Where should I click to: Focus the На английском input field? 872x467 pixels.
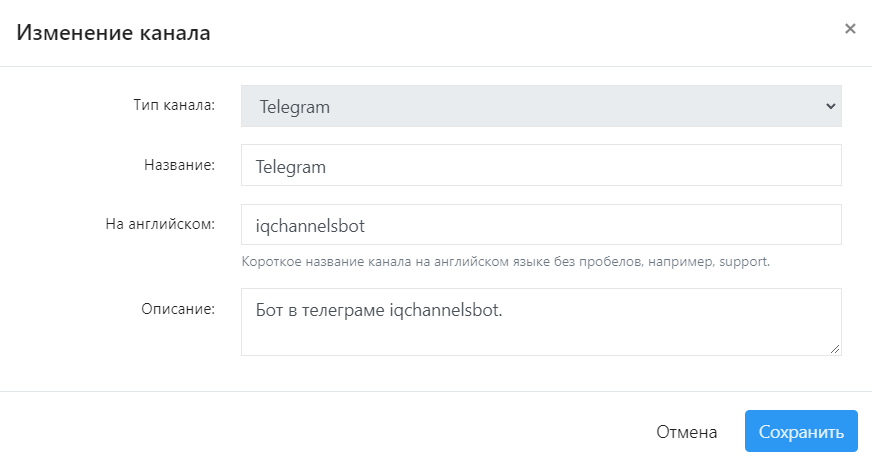541,225
